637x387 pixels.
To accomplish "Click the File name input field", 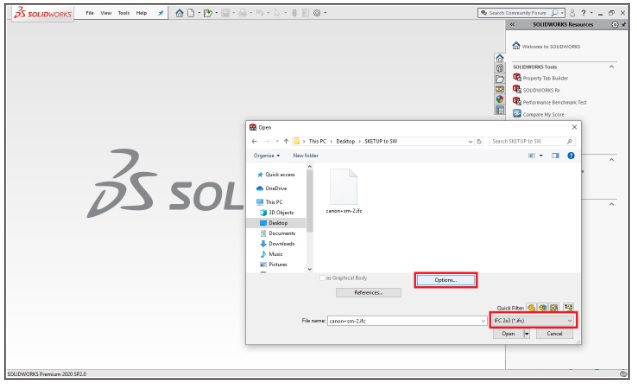I will coord(404,321).
